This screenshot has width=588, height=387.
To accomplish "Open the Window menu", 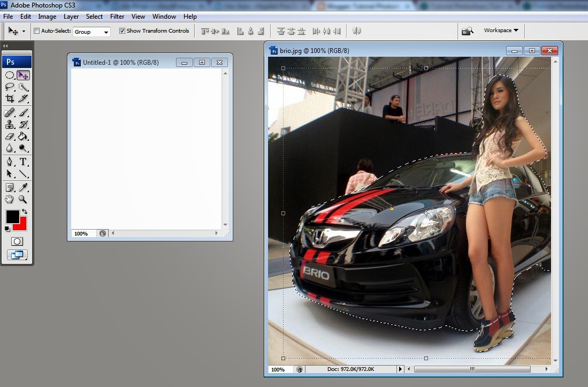I will point(164,17).
